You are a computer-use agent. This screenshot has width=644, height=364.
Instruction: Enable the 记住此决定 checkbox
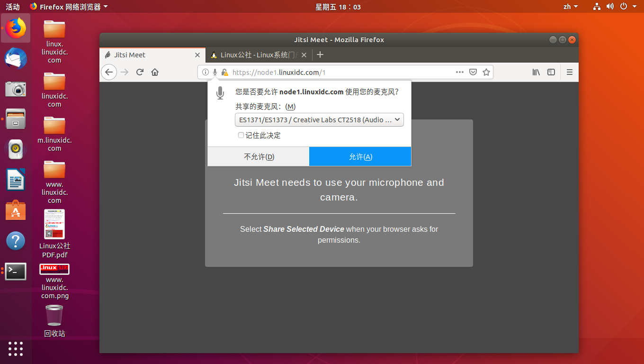click(x=241, y=135)
